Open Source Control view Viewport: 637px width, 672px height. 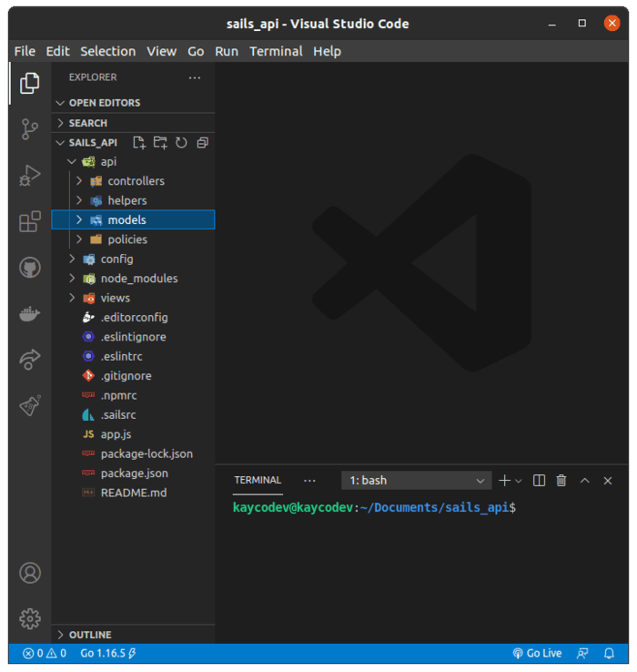point(29,129)
